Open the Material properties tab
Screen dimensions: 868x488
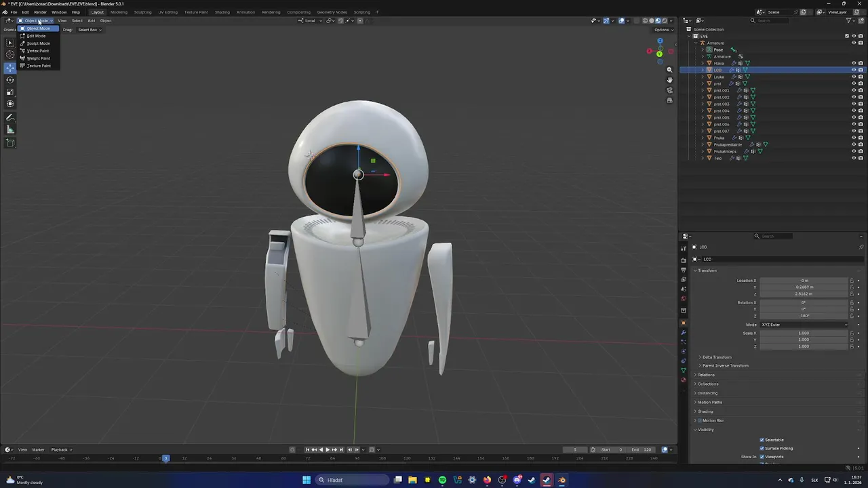pos(684,380)
